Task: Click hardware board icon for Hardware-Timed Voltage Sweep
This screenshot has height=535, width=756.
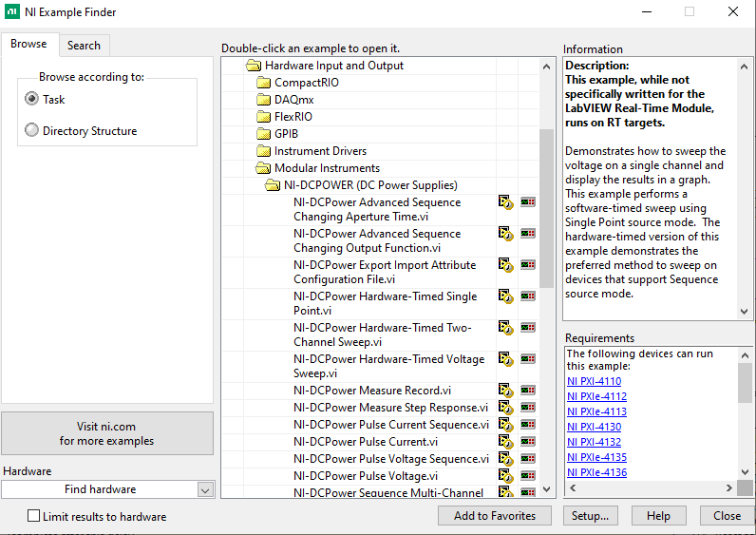Action: [528, 359]
